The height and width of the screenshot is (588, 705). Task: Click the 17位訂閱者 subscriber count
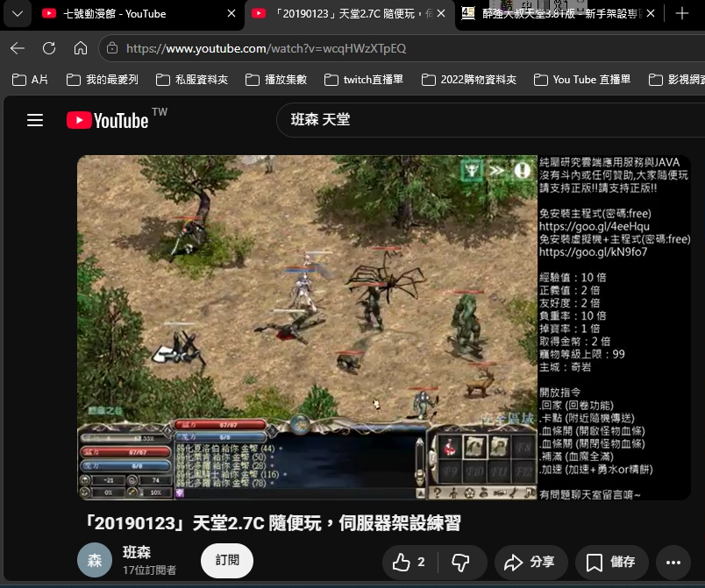click(149, 570)
